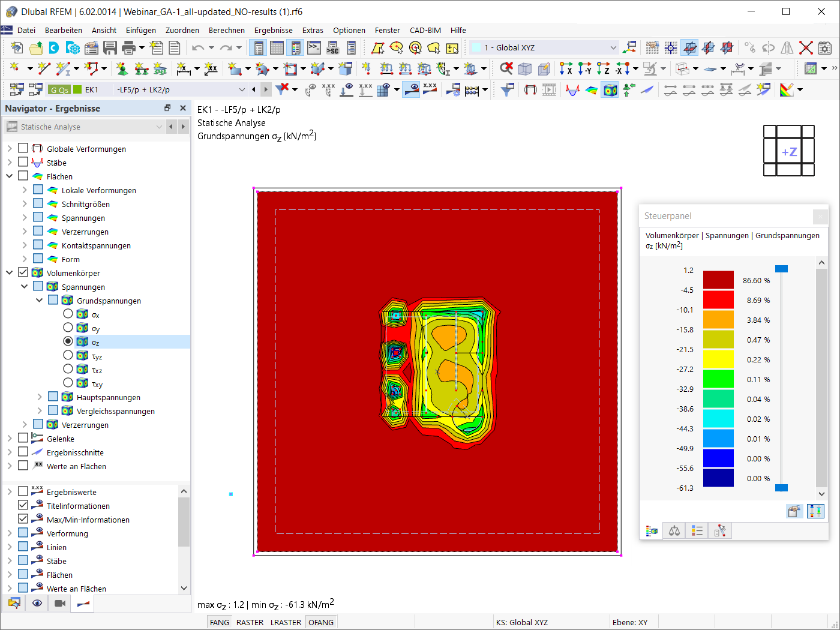Expand the Hauptspannungen tree node
The height and width of the screenshot is (630, 840).
[x=39, y=397]
